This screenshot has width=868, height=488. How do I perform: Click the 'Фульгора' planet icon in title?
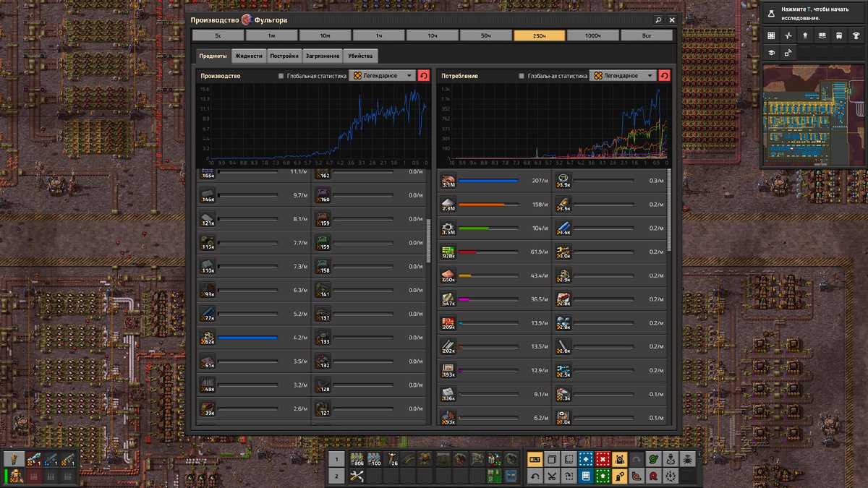click(x=247, y=20)
